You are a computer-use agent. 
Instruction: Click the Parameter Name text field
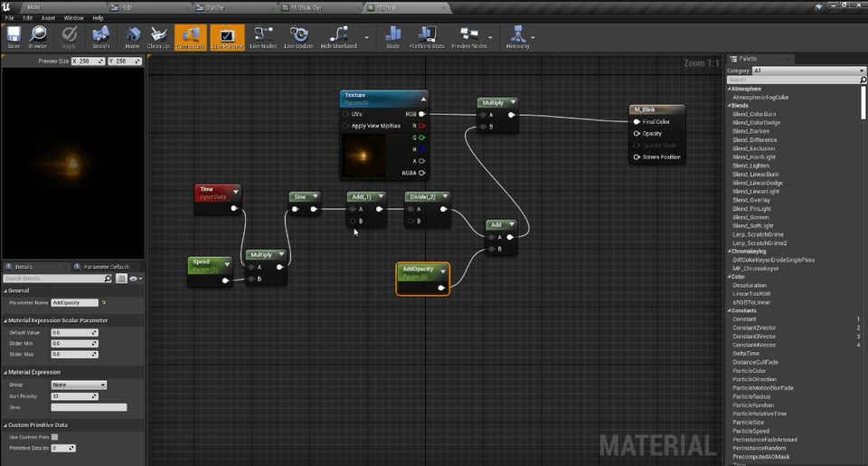point(74,302)
